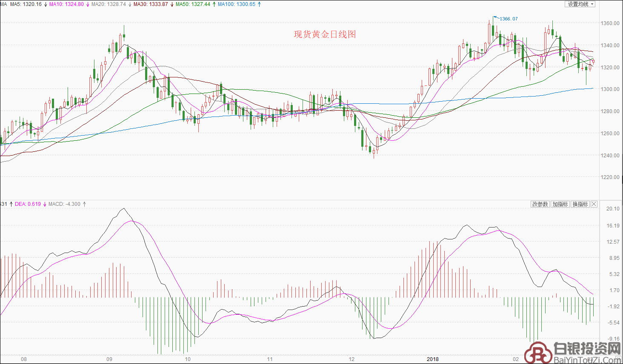Click the magenta DEA value label
This screenshot has height=364, width=623.
click(x=28, y=204)
